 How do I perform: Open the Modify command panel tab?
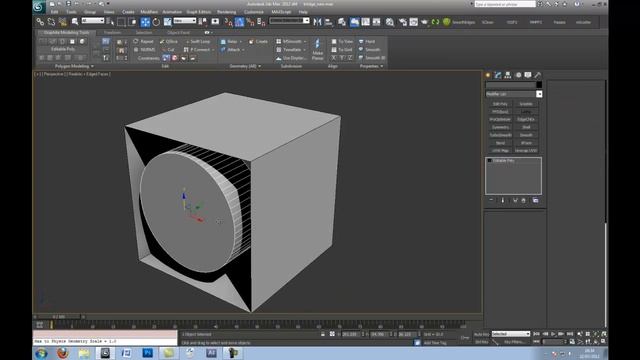pyautogui.click(x=498, y=75)
